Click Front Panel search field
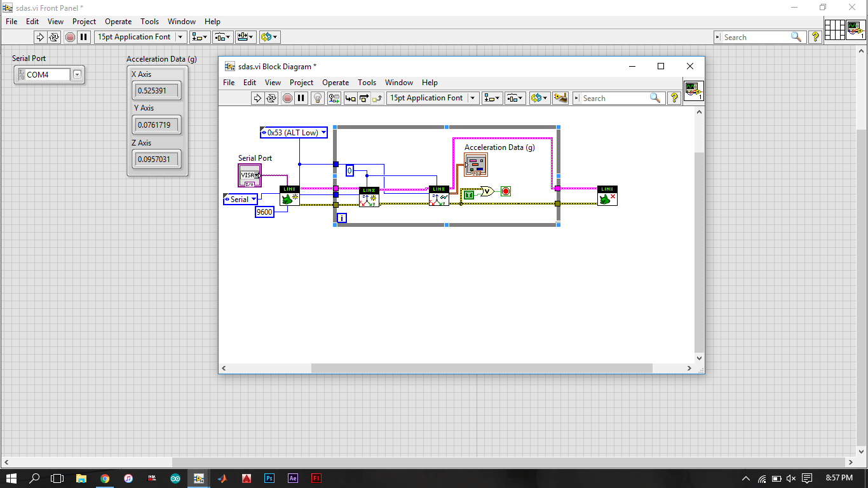The height and width of the screenshot is (488, 868). pos(759,37)
